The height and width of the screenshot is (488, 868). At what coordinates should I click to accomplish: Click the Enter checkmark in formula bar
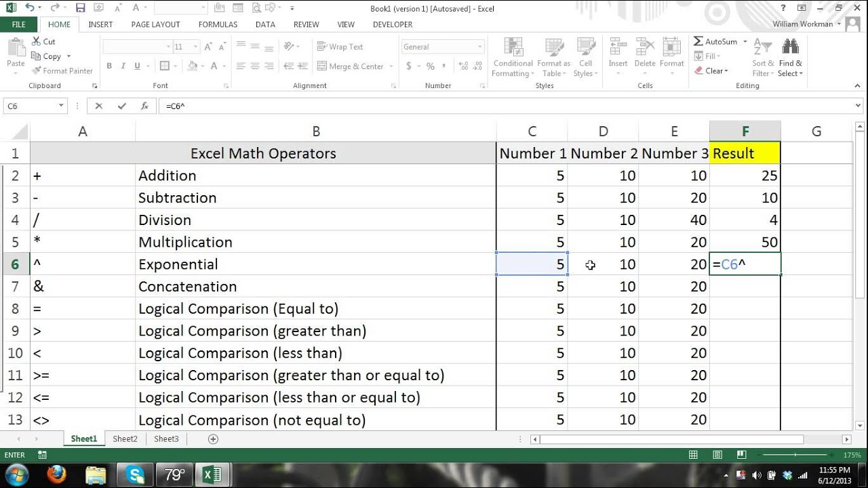pos(121,106)
